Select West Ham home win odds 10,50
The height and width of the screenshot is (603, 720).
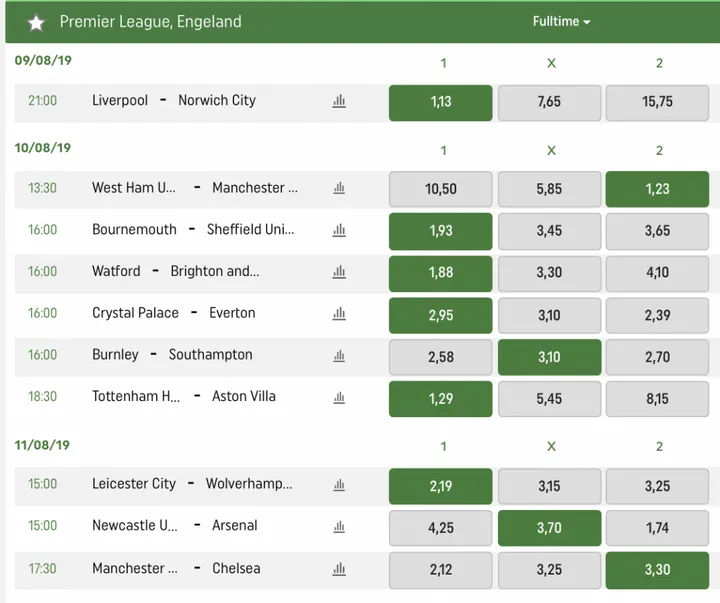440,189
